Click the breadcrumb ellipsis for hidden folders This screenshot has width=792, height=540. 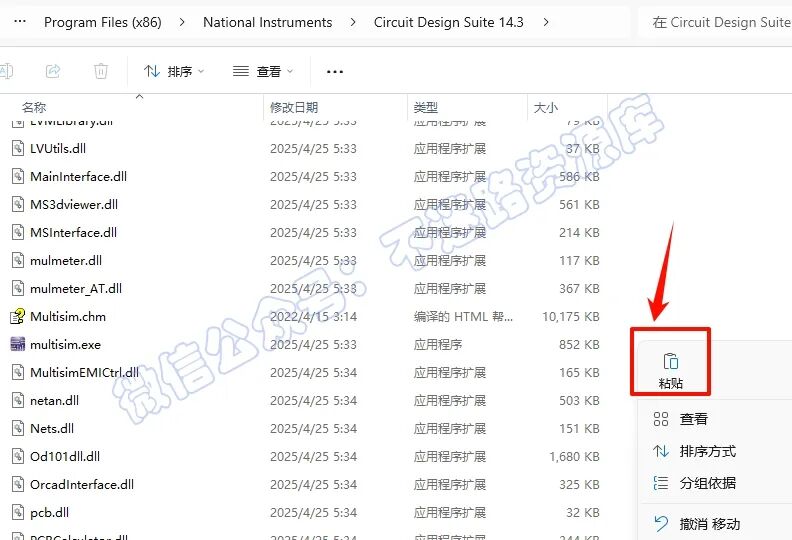point(20,22)
